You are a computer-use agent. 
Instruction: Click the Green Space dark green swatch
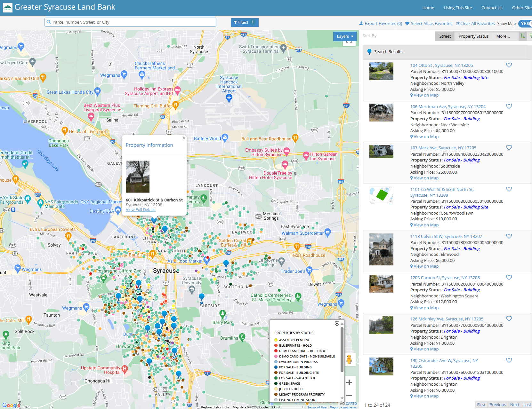click(276, 383)
